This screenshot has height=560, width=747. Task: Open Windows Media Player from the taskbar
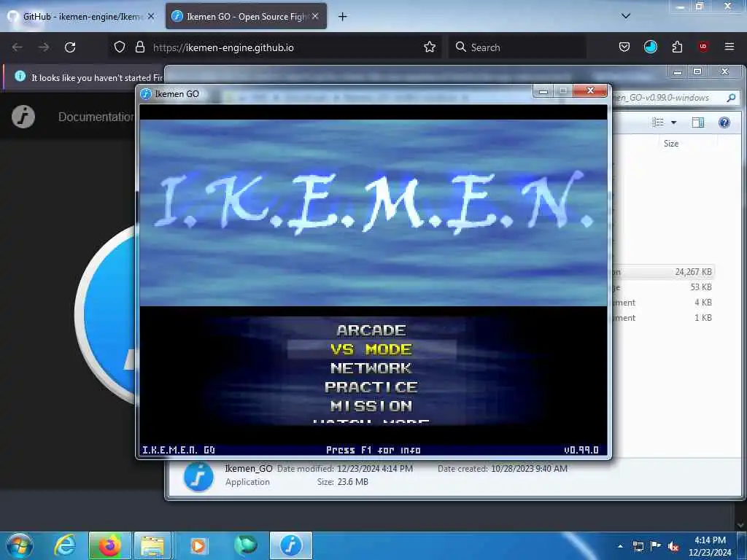pos(198,545)
